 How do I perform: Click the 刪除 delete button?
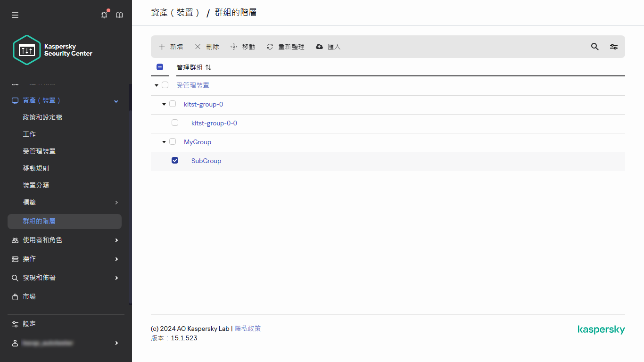coord(208,47)
